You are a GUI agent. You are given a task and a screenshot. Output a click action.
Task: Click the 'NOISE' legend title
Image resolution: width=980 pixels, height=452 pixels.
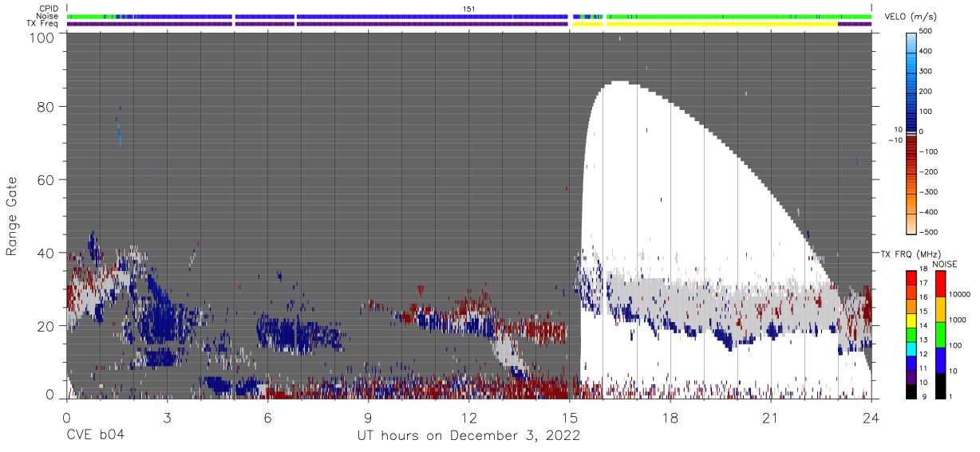tap(945, 265)
